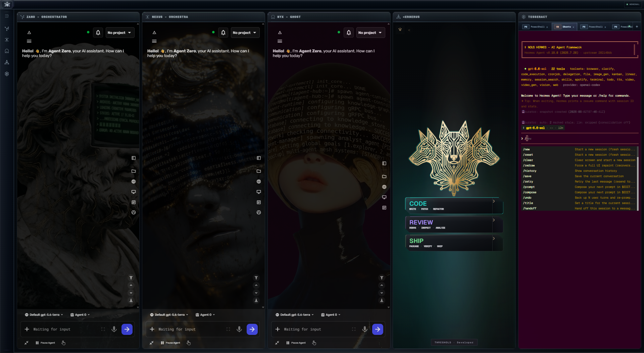644x353 pixels.
Task: Send the message in the ZANO panel
Action: click(127, 329)
